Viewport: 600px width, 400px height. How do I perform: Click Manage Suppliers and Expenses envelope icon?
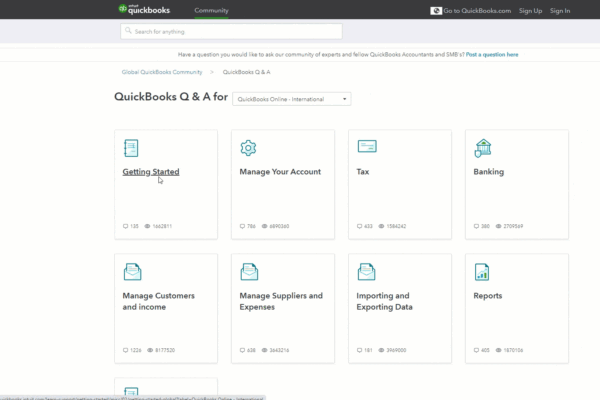(249, 272)
